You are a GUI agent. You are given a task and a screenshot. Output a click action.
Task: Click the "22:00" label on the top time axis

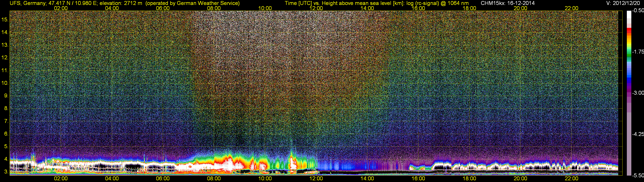click(x=571, y=8)
